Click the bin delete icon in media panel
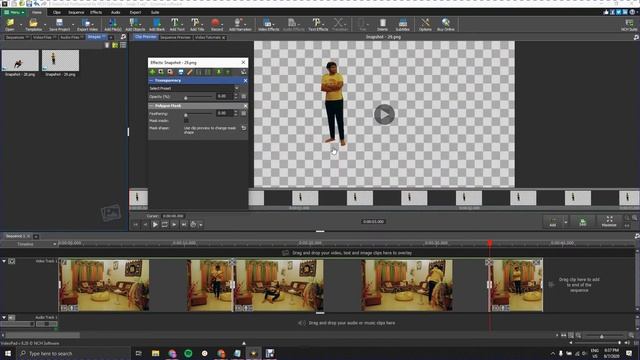This screenshot has width=640, height=360. (x=107, y=45)
